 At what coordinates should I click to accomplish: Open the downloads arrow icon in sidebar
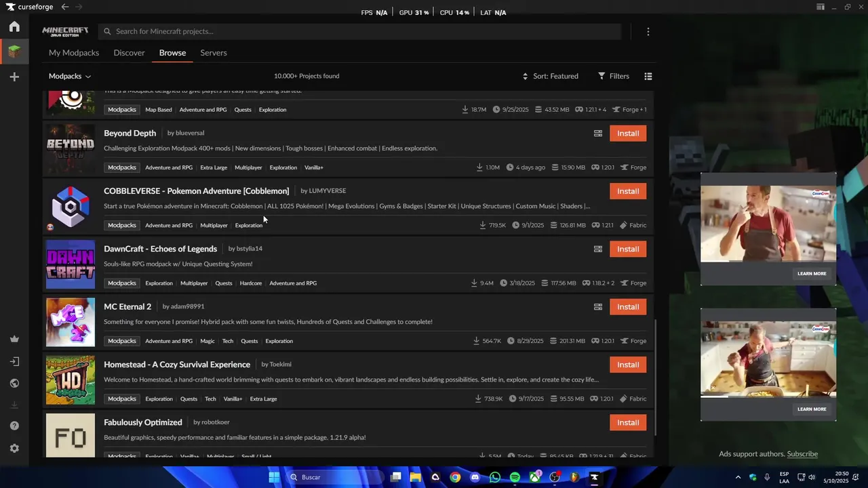pyautogui.click(x=14, y=405)
